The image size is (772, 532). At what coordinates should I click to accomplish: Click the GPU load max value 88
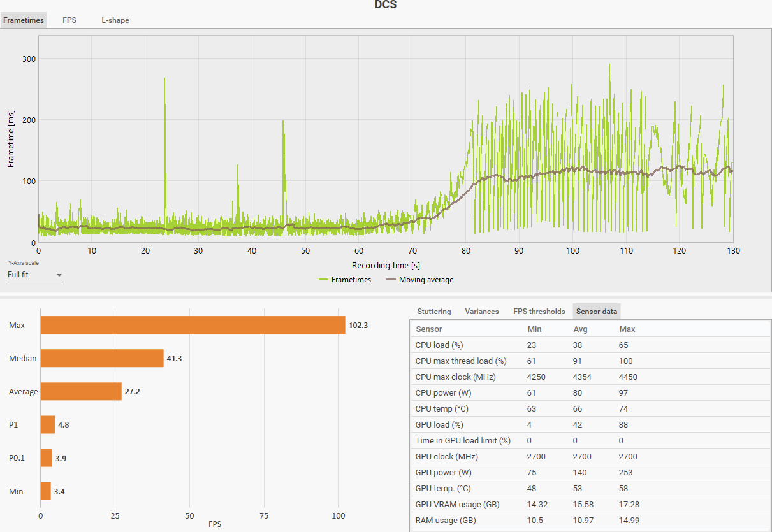[x=623, y=425]
